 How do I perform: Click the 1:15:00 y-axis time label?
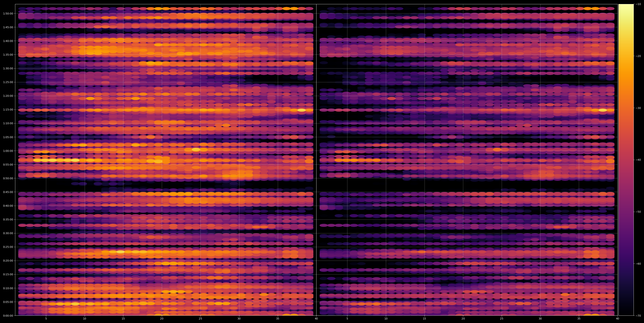click(8, 109)
